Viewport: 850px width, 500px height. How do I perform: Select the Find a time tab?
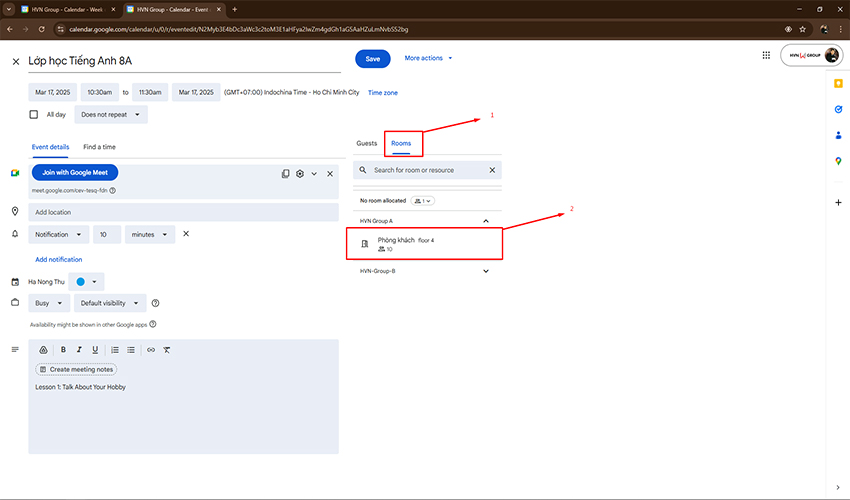pos(99,147)
